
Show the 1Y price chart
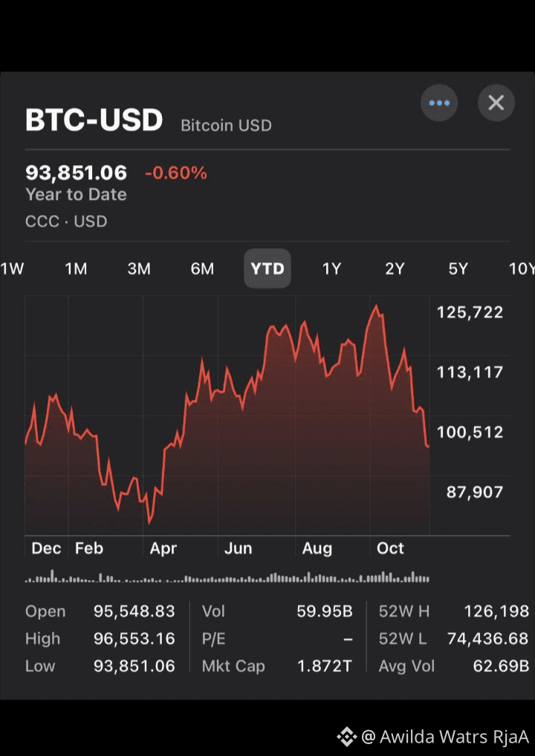(331, 268)
